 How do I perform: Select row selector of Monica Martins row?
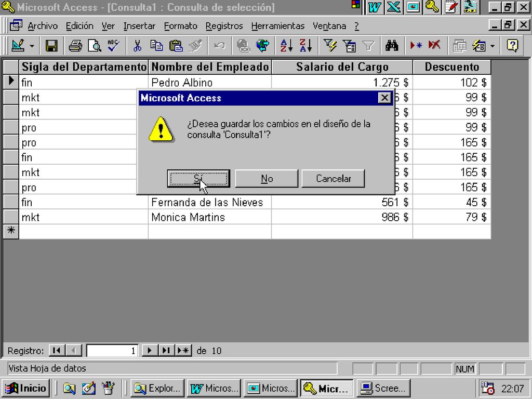click(11, 217)
